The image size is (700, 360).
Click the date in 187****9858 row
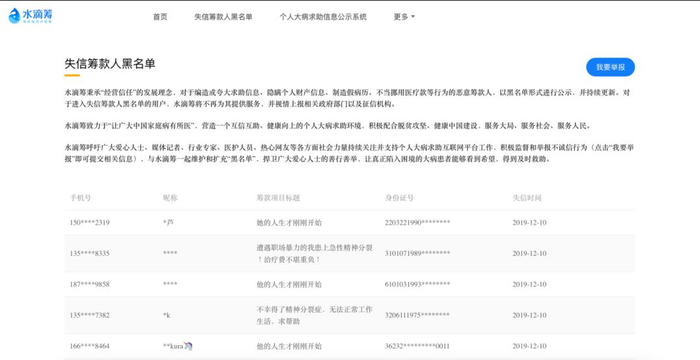(x=529, y=284)
